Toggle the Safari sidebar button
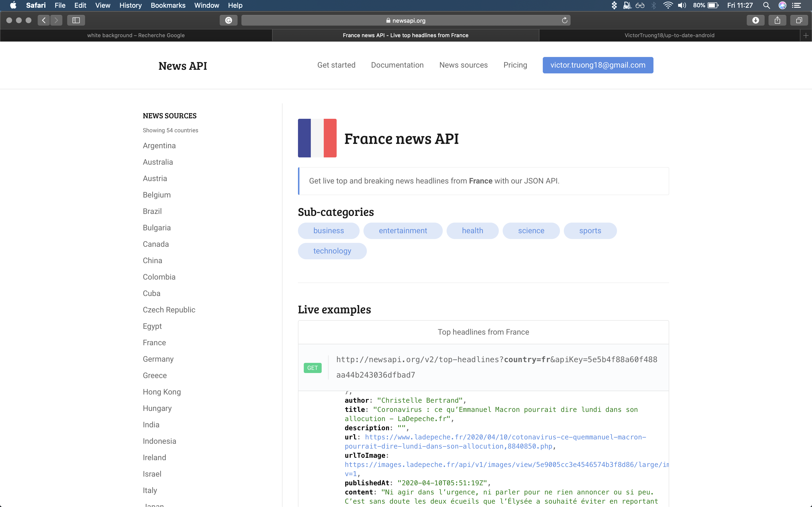Screen dimensions: 812x507 click(x=76, y=20)
